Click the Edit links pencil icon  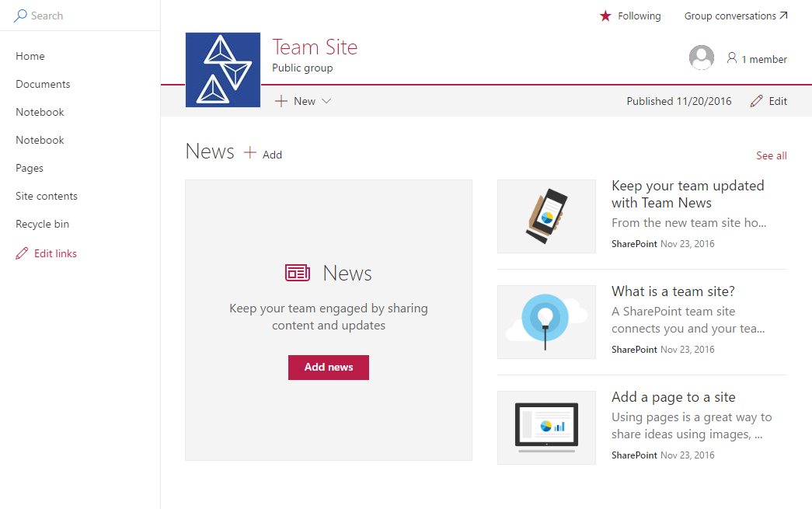[22, 253]
